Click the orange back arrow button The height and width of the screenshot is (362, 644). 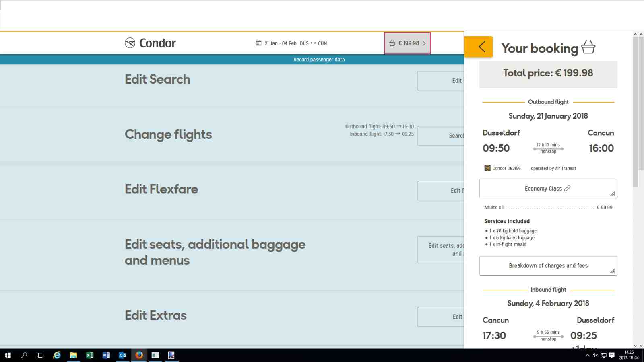click(478, 47)
